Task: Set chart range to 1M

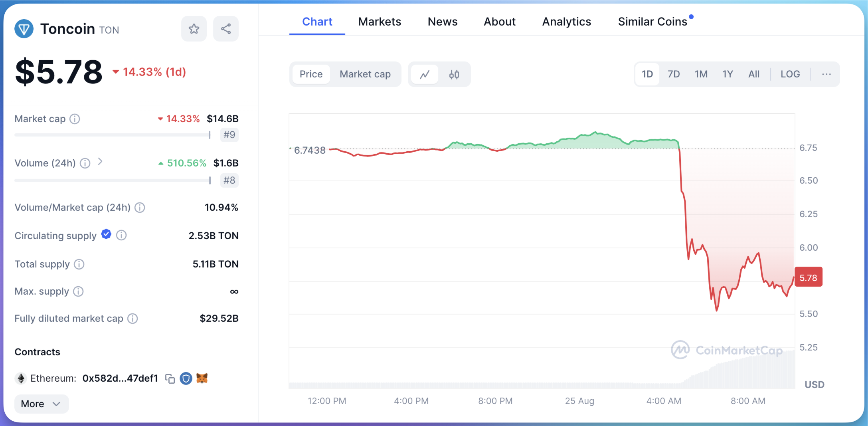Action: 701,74
